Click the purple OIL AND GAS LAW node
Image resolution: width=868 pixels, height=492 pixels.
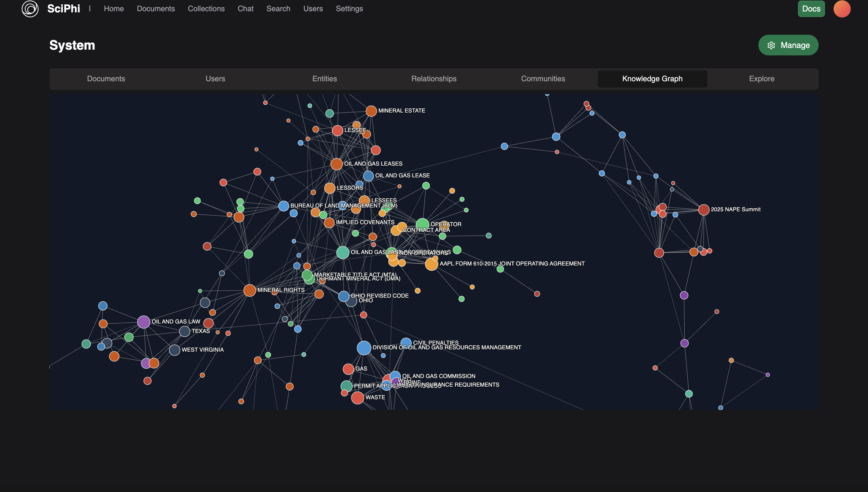(144, 322)
